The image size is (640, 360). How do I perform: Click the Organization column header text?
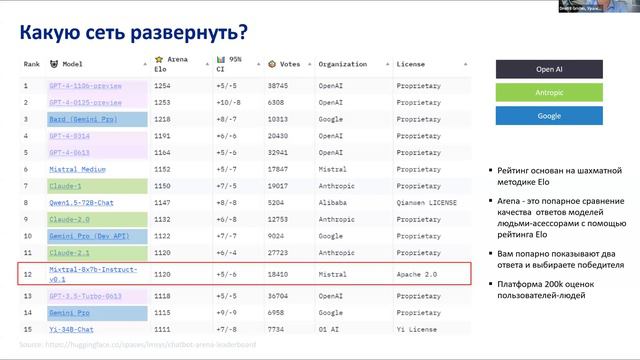[x=343, y=64]
